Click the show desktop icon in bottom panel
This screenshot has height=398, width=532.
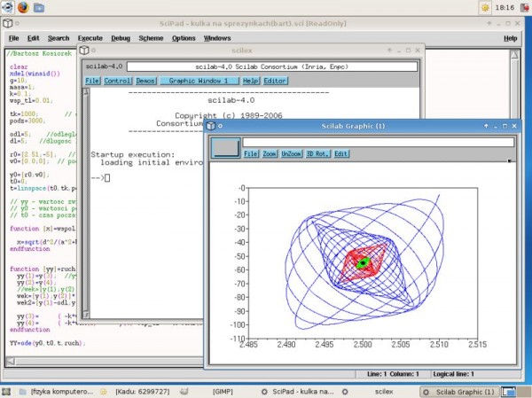[x=8, y=391]
